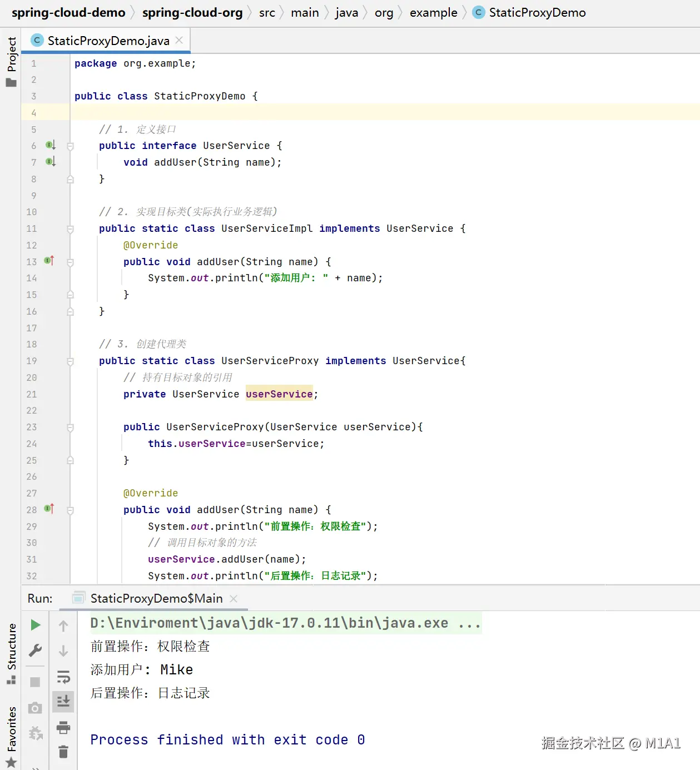Click console output line '前置操作: 权限检查'
Viewport: 700px width, 770px height.
[x=150, y=647]
